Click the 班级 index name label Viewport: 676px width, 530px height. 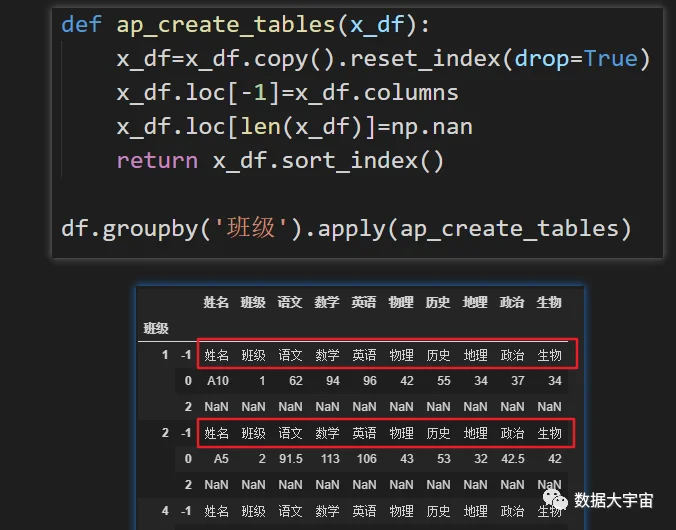156,329
